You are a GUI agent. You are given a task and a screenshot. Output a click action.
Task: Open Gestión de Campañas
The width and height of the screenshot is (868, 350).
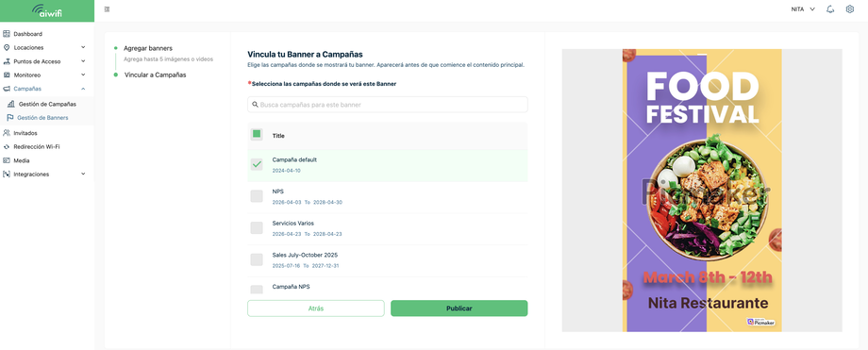click(x=47, y=104)
